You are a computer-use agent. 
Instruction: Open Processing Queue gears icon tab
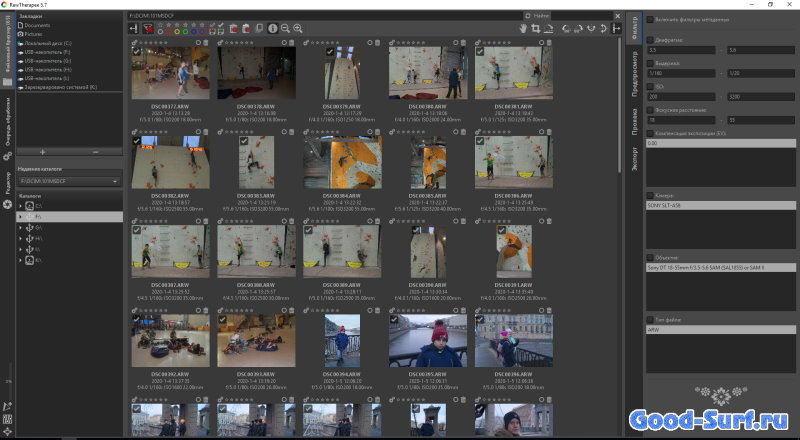(7, 157)
